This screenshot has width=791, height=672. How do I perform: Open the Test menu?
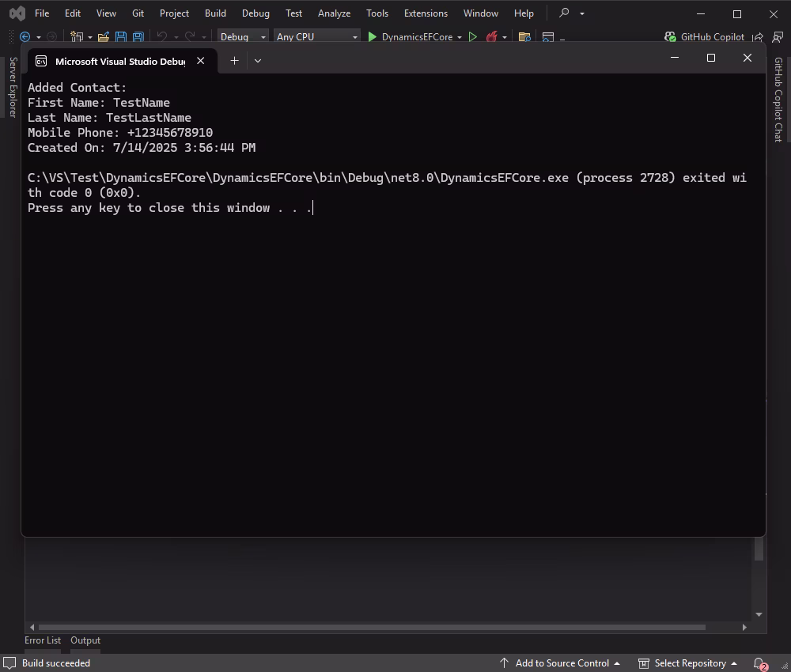[x=293, y=13]
